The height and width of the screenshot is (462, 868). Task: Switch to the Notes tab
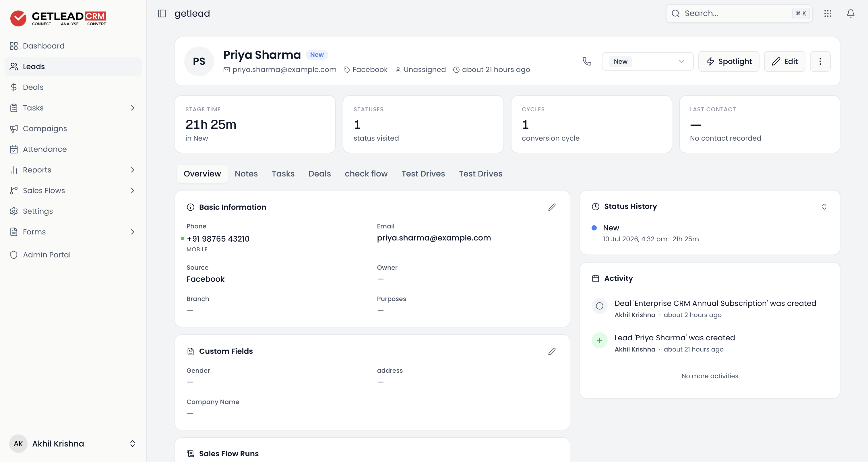pos(246,174)
